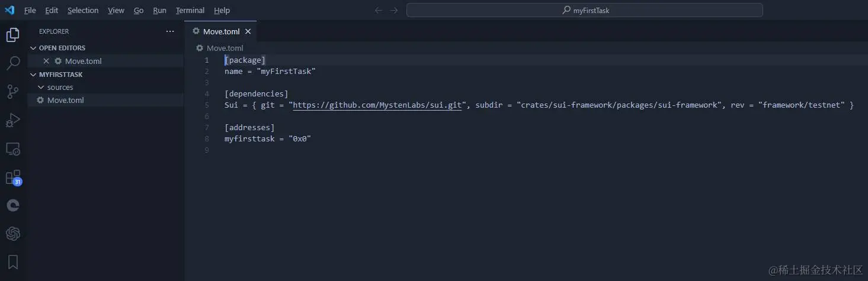The image size is (868, 281).
Task: Click the Move.toml breadcrumb
Action: (x=219, y=48)
